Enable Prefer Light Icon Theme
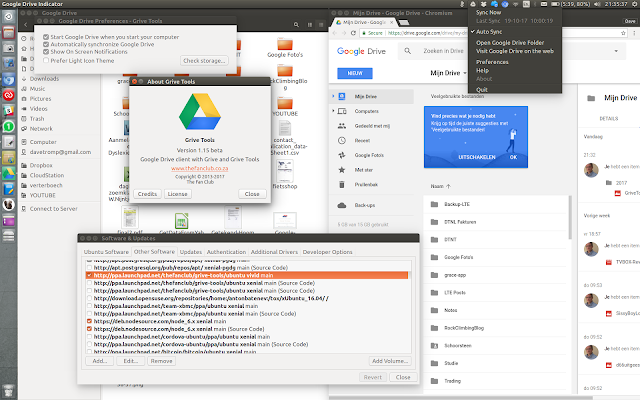Image resolution: width=640 pixels, height=400 pixels. 46,60
